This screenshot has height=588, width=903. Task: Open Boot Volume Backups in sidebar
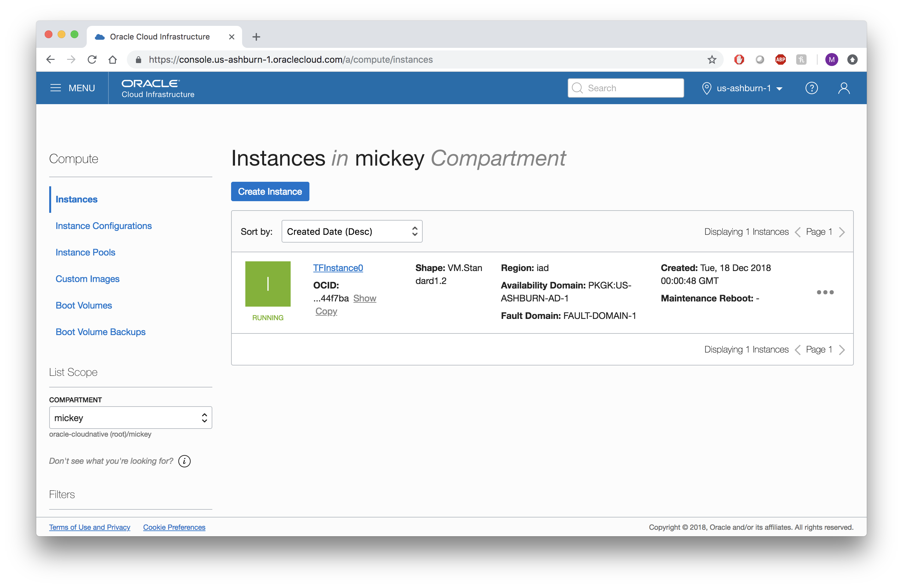[100, 332]
